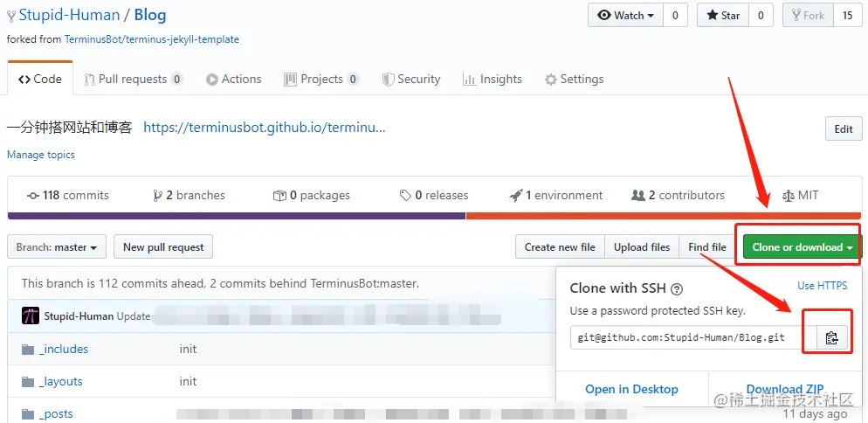View the 2 contributors list
The height and width of the screenshot is (423, 868).
[679, 195]
